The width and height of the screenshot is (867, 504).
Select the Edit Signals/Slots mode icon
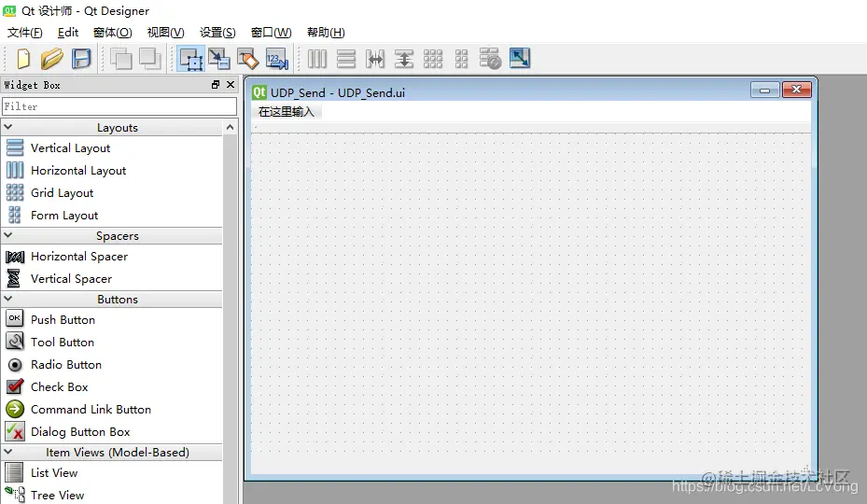219,58
